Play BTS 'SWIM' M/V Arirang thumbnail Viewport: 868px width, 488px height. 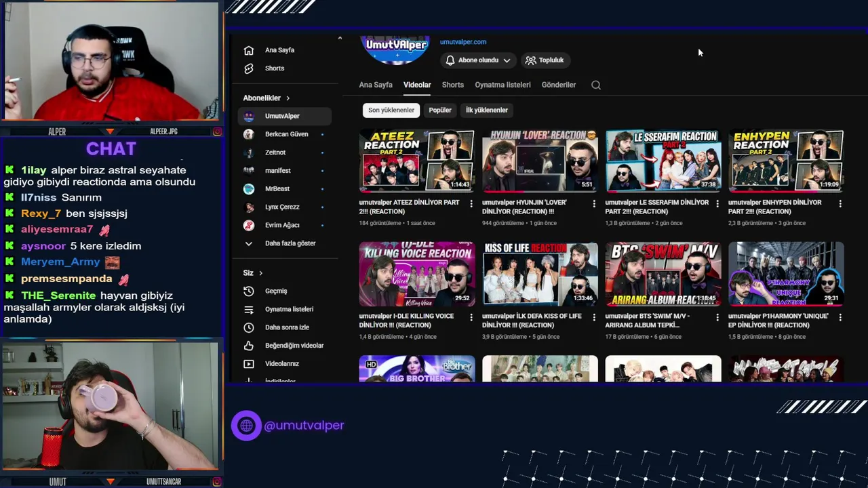point(663,274)
